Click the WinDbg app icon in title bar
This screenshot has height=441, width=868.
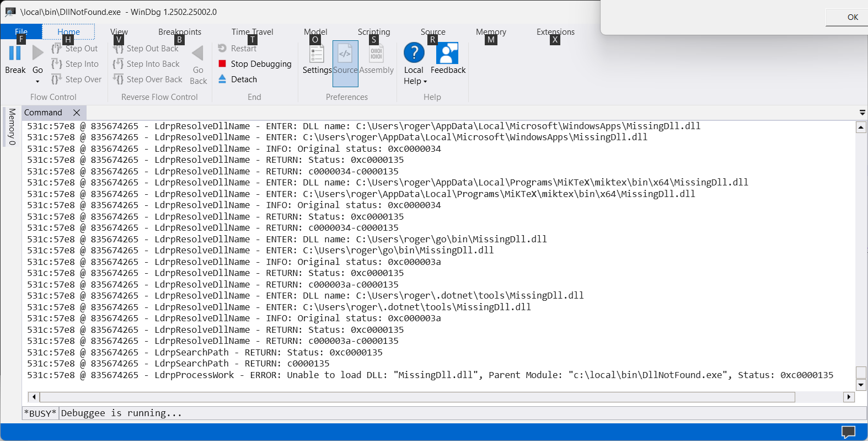point(10,12)
